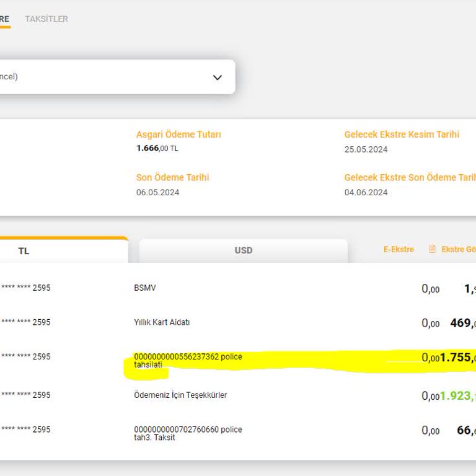Click Gelecek Ekstre Son Ödeme Tarihi heading
The width and height of the screenshot is (476, 476).
point(410,177)
